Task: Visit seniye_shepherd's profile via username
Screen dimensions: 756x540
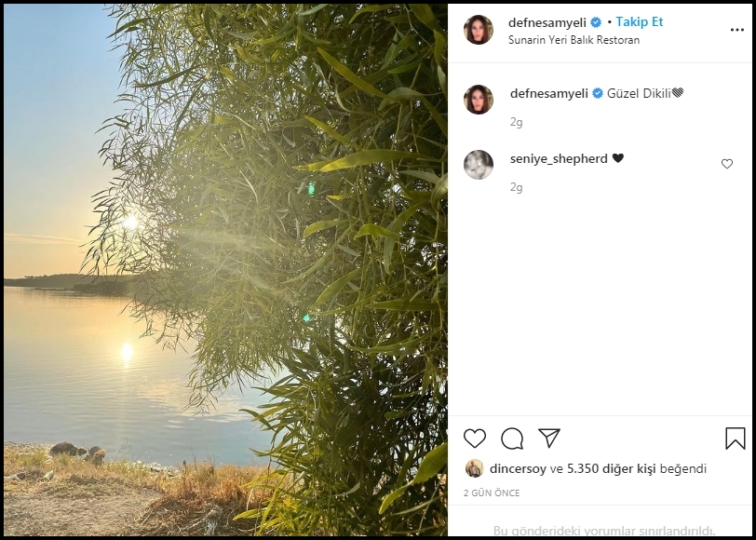Action: tap(559, 158)
